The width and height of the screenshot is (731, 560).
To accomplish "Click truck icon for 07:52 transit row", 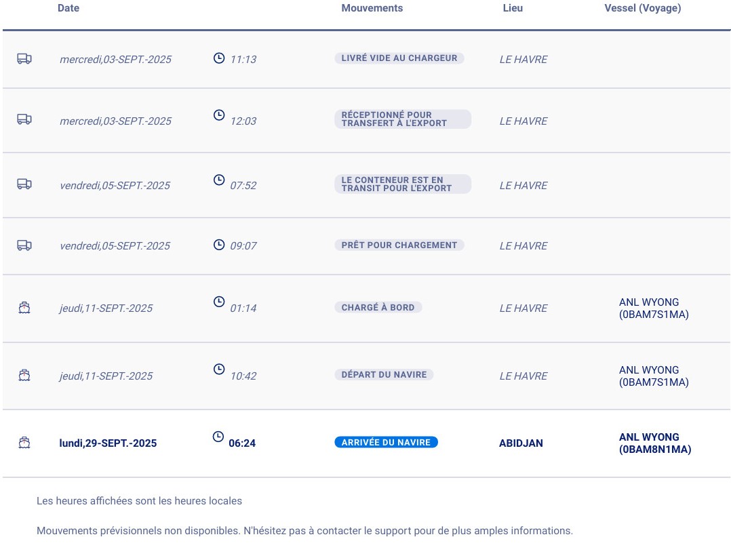I will click(24, 184).
